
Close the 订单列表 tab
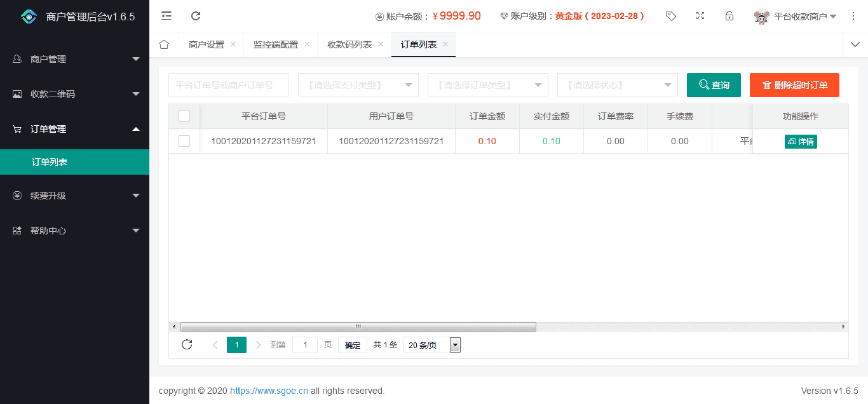[445, 44]
